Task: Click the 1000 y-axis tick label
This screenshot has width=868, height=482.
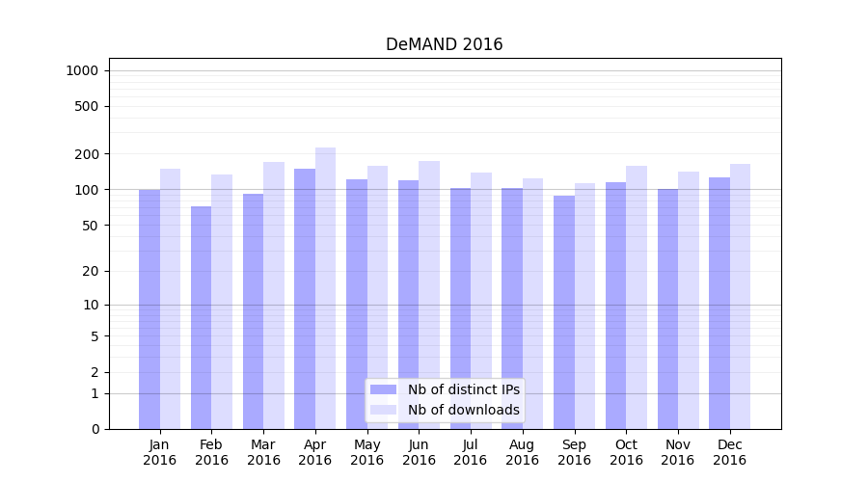Action: click(82, 70)
